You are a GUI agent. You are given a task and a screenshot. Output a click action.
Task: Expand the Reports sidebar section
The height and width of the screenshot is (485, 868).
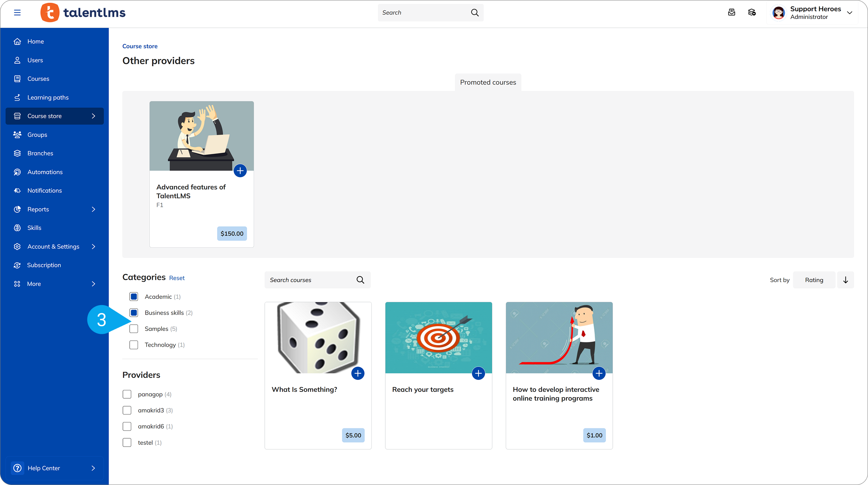point(38,209)
